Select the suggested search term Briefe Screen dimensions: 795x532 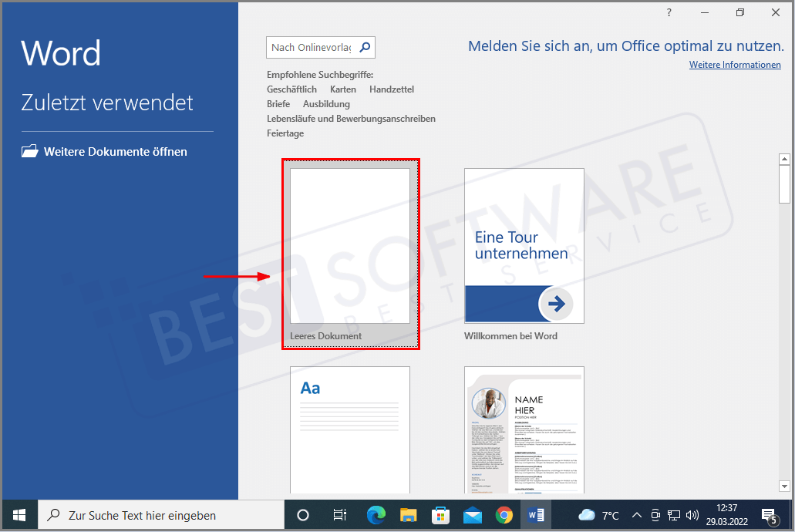278,103
